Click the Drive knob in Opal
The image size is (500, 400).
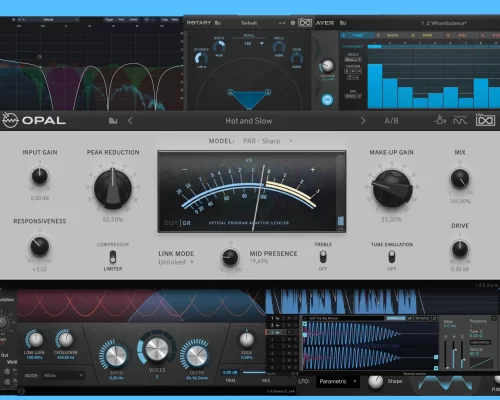pos(460,249)
